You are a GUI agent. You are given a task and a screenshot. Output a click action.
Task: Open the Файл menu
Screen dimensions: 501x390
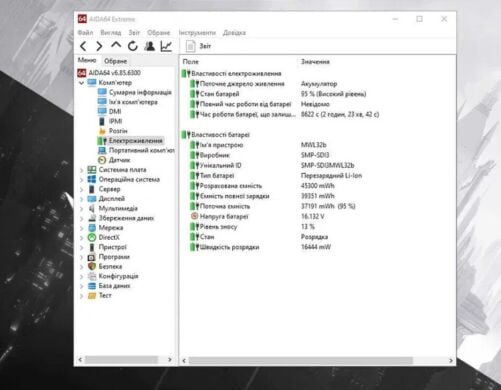[x=85, y=33]
